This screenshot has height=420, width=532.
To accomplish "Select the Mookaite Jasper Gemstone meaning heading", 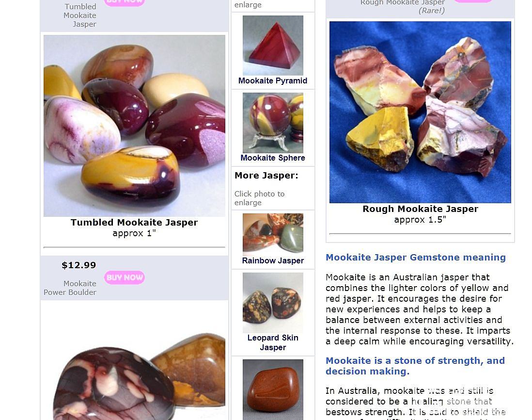I will point(416,258).
